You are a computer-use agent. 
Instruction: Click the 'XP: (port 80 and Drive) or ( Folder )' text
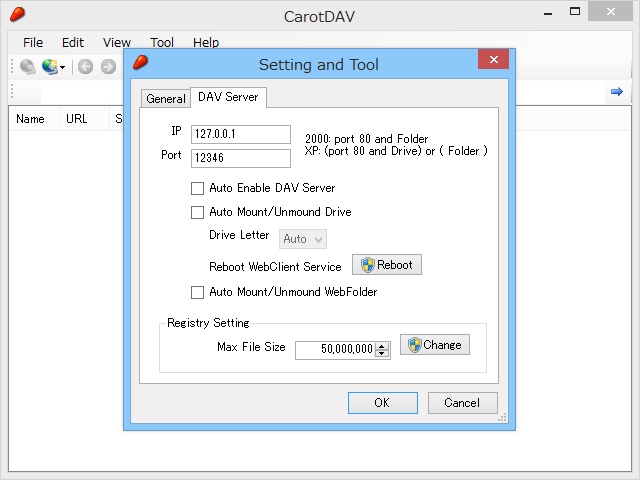(x=396, y=151)
